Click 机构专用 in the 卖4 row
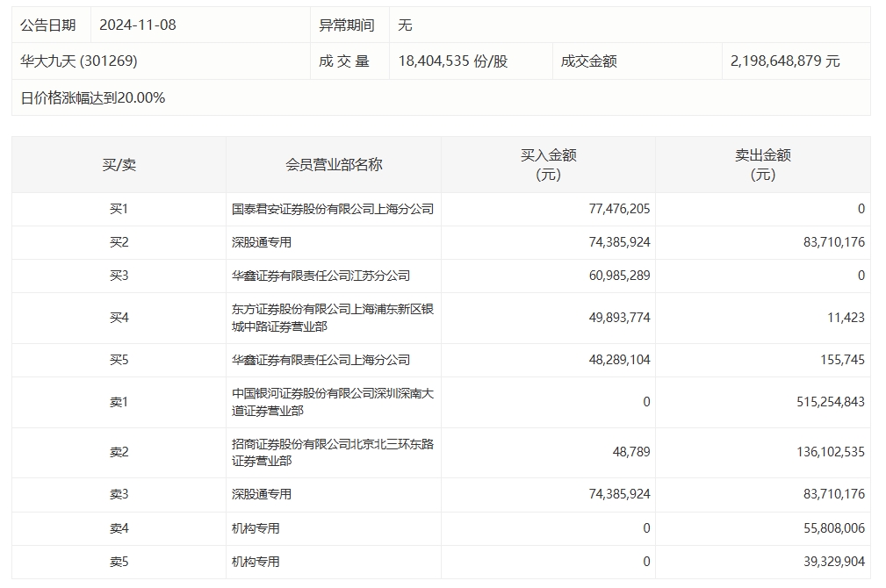886x588 pixels. pyautogui.click(x=256, y=529)
